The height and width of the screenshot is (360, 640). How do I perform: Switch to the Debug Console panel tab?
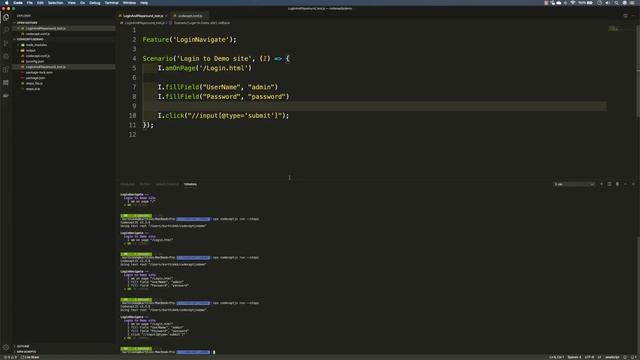click(x=167, y=184)
